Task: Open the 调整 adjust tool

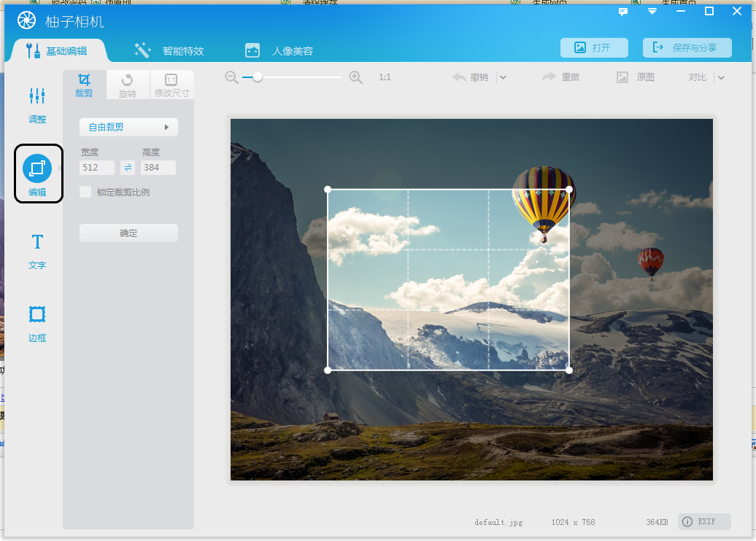Action: (x=37, y=104)
